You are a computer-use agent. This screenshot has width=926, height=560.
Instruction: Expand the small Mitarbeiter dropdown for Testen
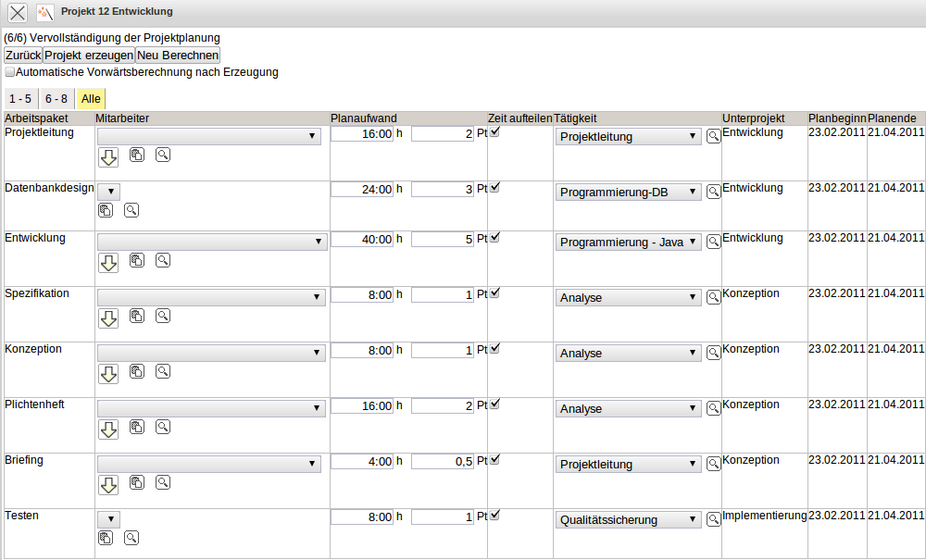(108, 519)
